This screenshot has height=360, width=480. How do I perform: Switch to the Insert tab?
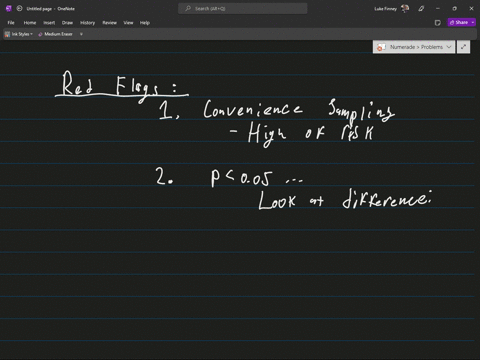pos(49,23)
